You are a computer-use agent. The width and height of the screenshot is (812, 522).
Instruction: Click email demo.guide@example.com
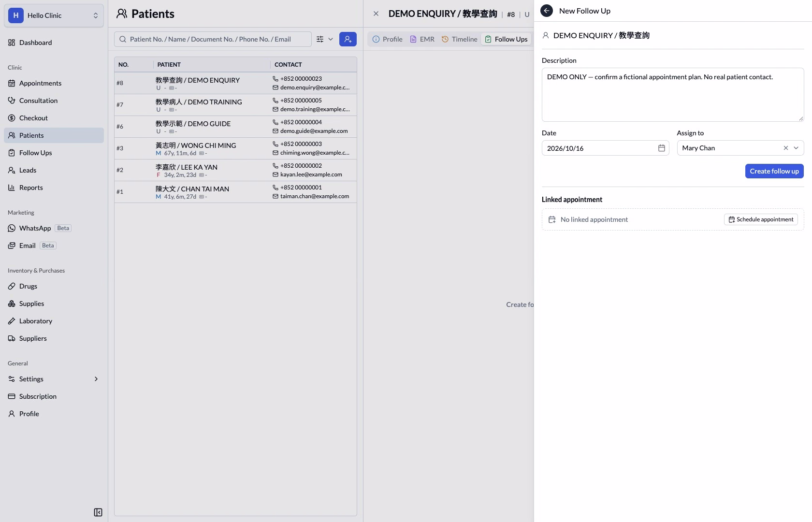pos(314,131)
